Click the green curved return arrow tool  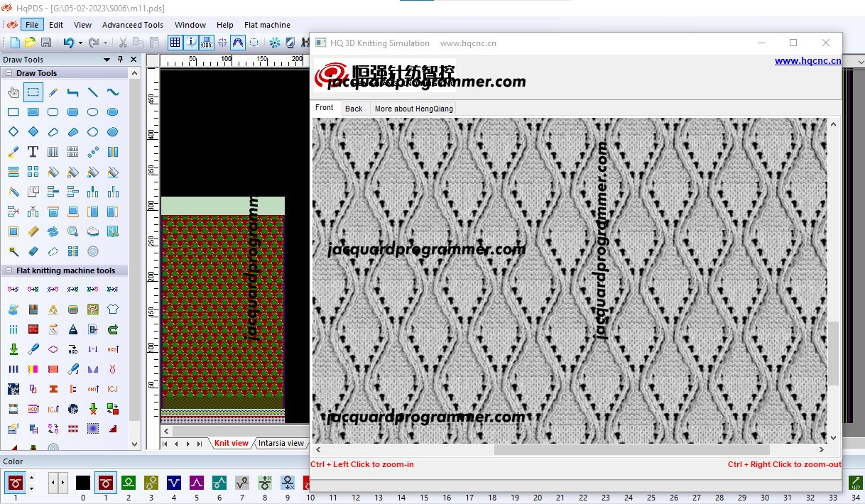click(x=113, y=329)
